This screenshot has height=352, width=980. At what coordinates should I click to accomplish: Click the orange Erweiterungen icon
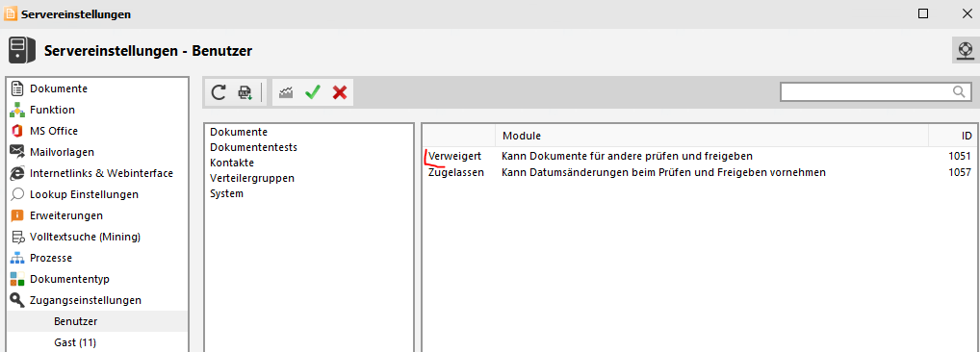pos(17,216)
